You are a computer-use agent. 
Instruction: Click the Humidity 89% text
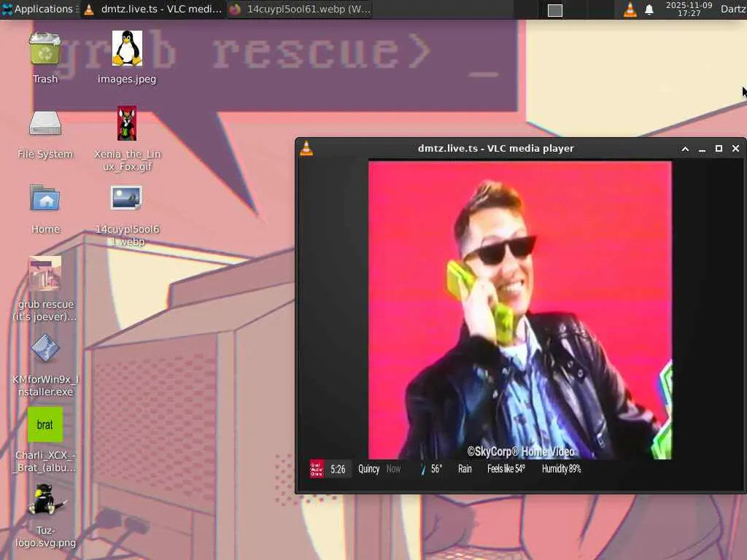click(x=561, y=469)
